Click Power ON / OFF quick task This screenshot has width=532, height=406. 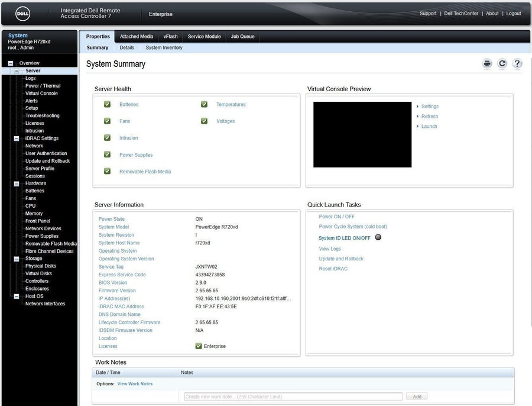(x=336, y=217)
